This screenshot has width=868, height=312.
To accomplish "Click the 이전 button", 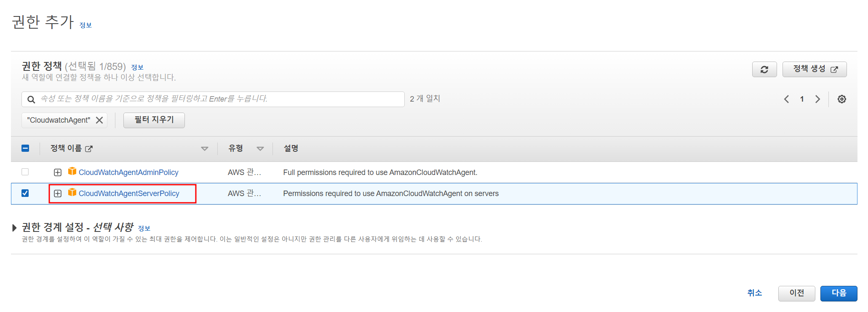I will [796, 293].
